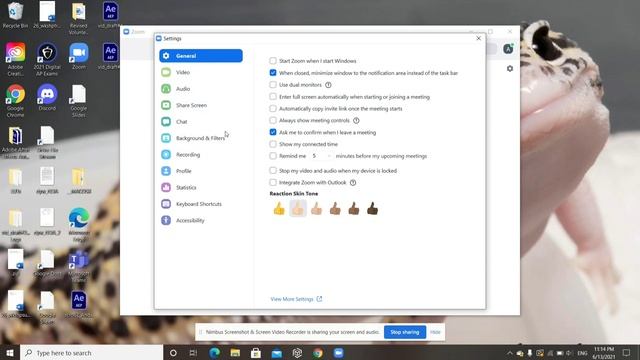Image resolution: width=640 pixels, height=360 pixels.
Task: Enable Always show meeting controls checkbox
Action: click(273, 120)
